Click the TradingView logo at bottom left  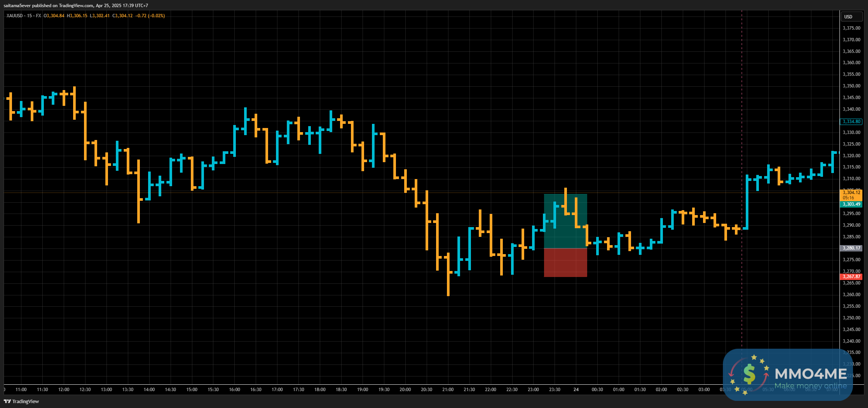pyautogui.click(x=21, y=401)
